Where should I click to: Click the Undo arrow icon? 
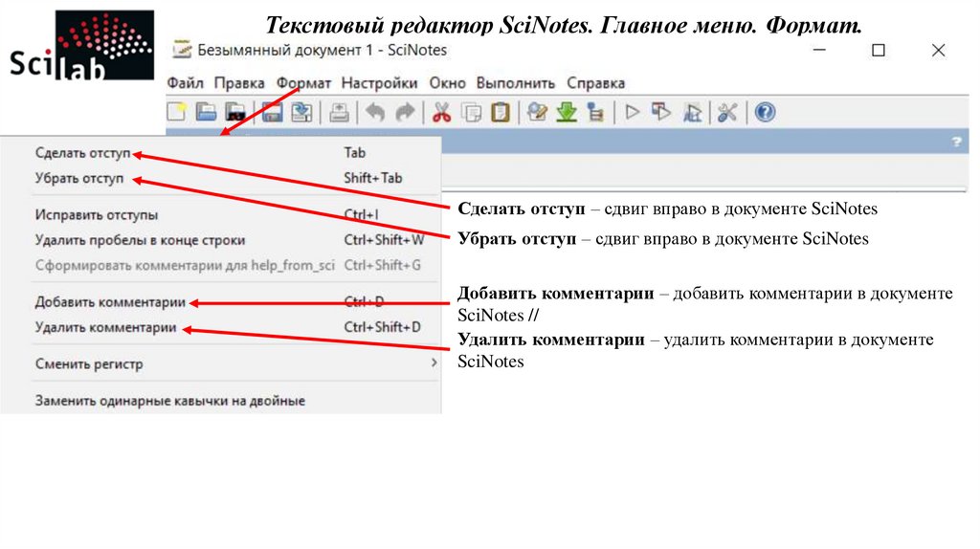375,113
